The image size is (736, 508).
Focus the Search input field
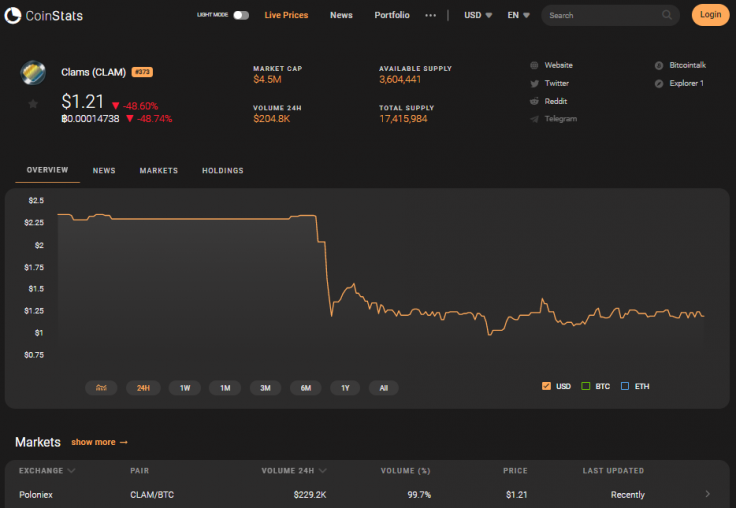[x=610, y=15]
